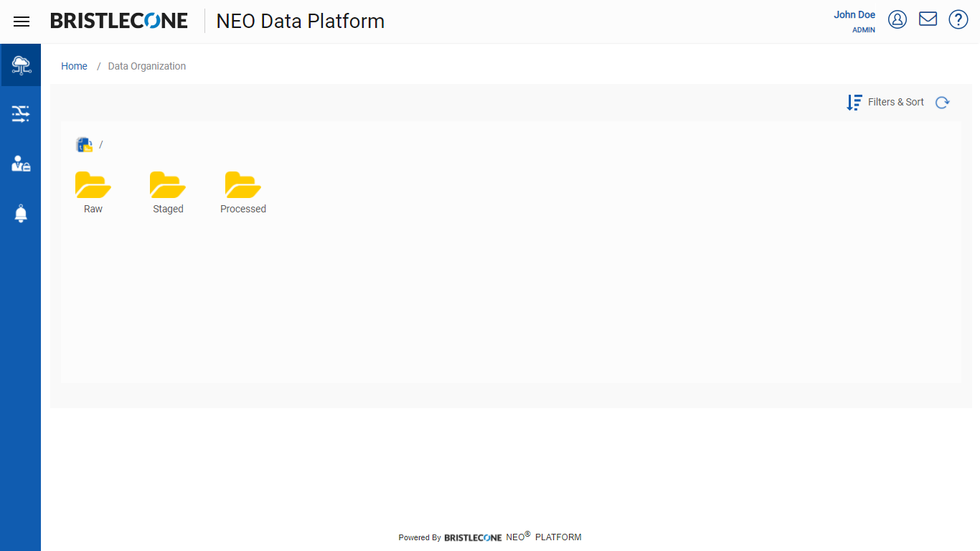Image resolution: width=980 pixels, height=551 pixels.
Task: Open the Processed folder
Action: tap(243, 185)
